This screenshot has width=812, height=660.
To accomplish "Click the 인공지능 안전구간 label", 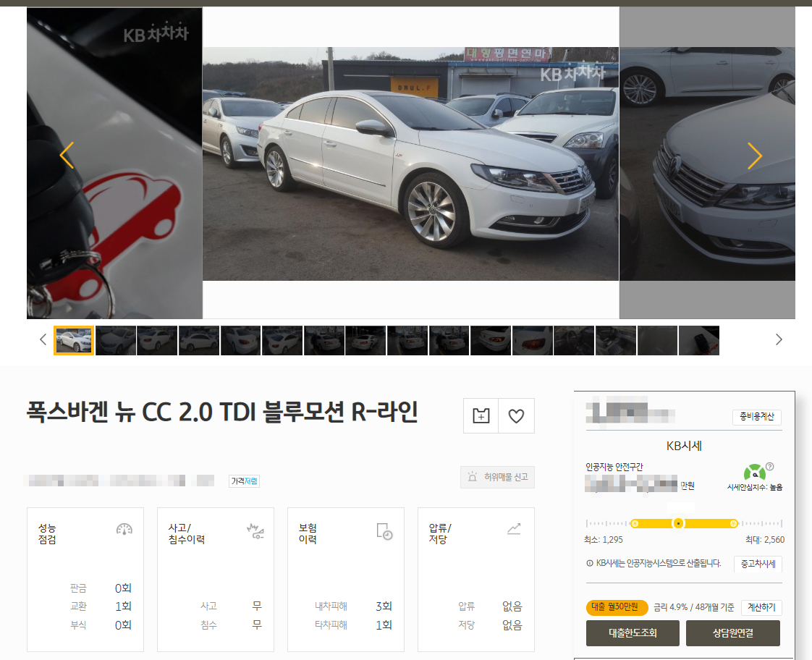I will [614, 467].
